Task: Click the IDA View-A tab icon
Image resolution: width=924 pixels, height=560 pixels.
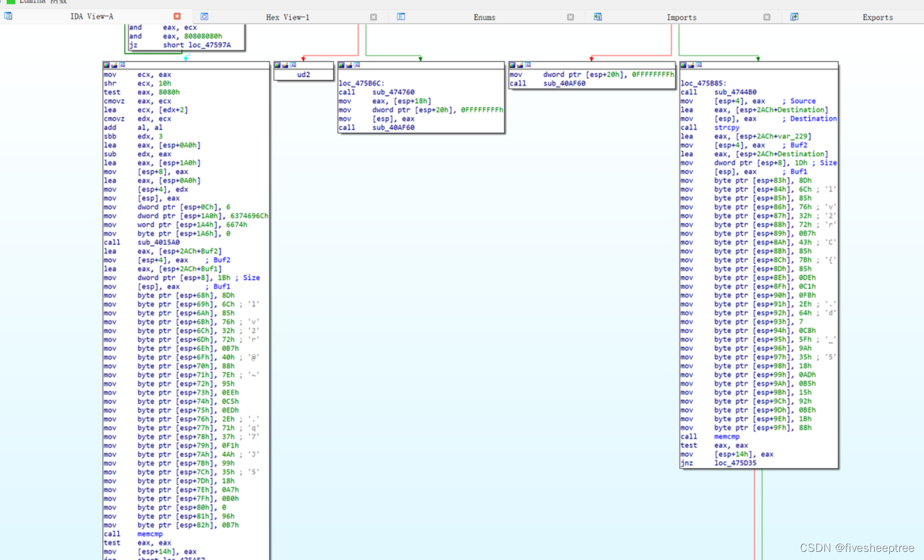Action: (8, 16)
